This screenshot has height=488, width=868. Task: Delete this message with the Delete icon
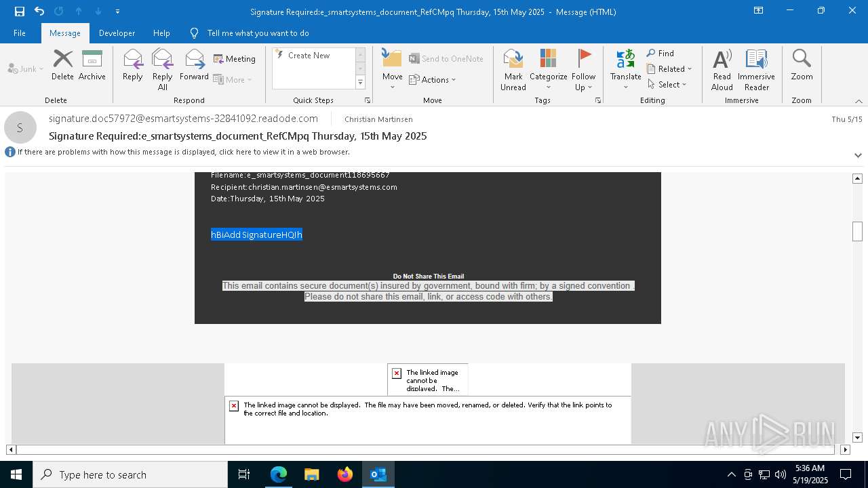click(62, 65)
